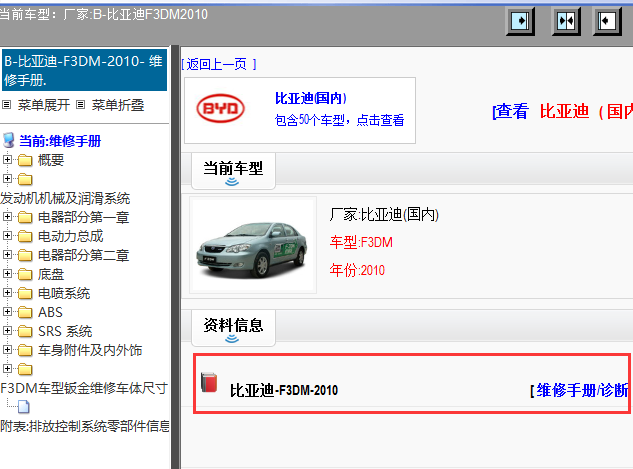Select F3DM车型钣金维修车体尺寸 label
Image resolution: width=633 pixels, height=469 pixels.
[84, 388]
